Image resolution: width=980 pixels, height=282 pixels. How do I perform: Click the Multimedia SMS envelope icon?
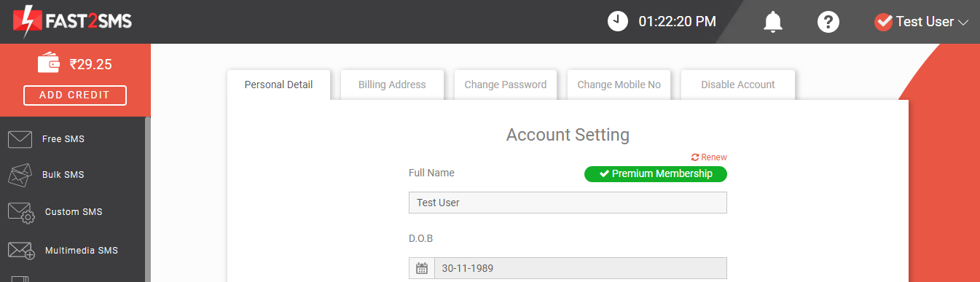point(22,251)
